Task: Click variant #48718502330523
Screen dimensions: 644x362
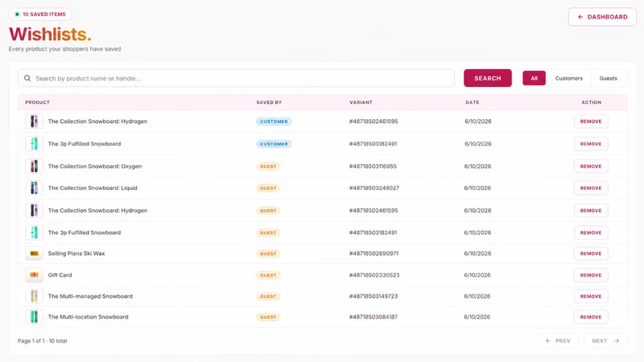Action: pyautogui.click(x=374, y=275)
